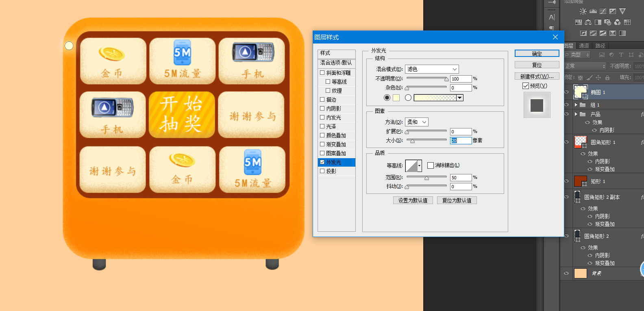Enable the 内阴影 (Inner Shadow) checkbox
Screen dimensions: 644x311
pyautogui.click(x=322, y=109)
